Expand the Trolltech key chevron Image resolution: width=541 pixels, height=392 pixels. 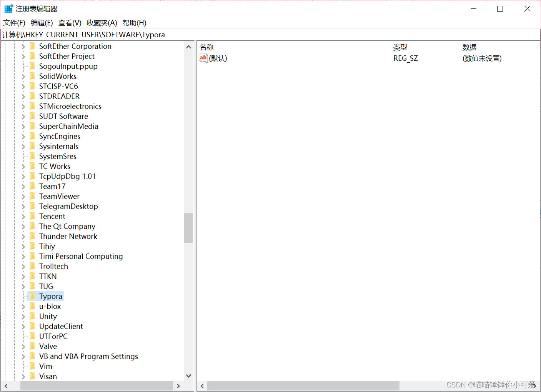(x=23, y=267)
